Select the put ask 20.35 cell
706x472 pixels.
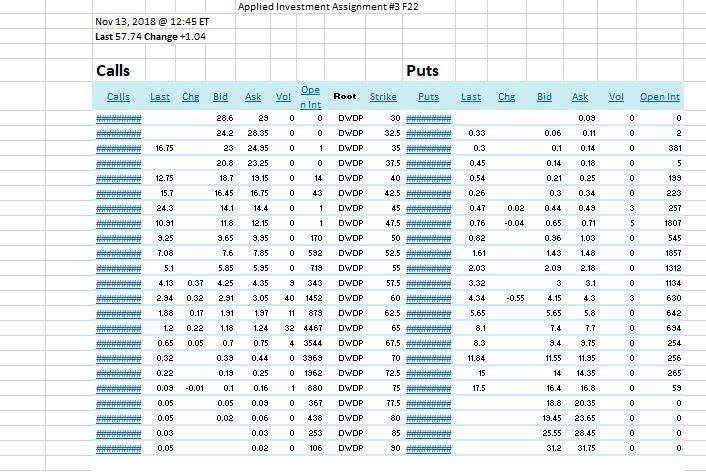coord(585,403)
